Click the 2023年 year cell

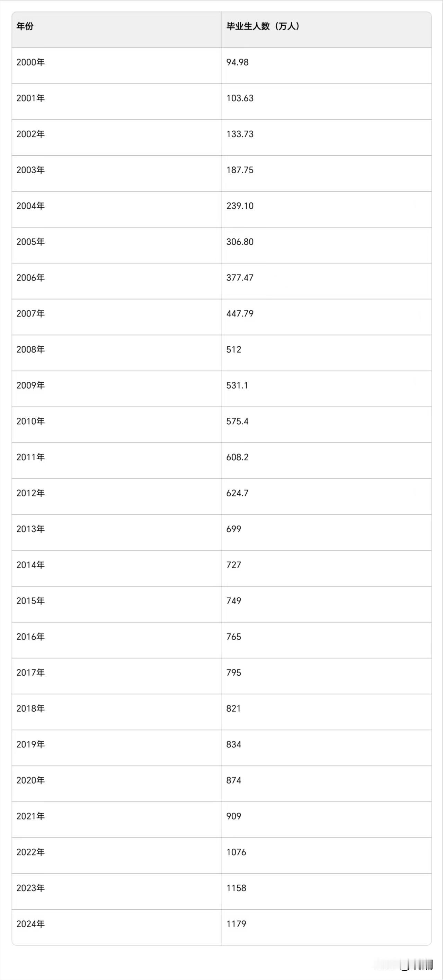(x=30, y=888)
